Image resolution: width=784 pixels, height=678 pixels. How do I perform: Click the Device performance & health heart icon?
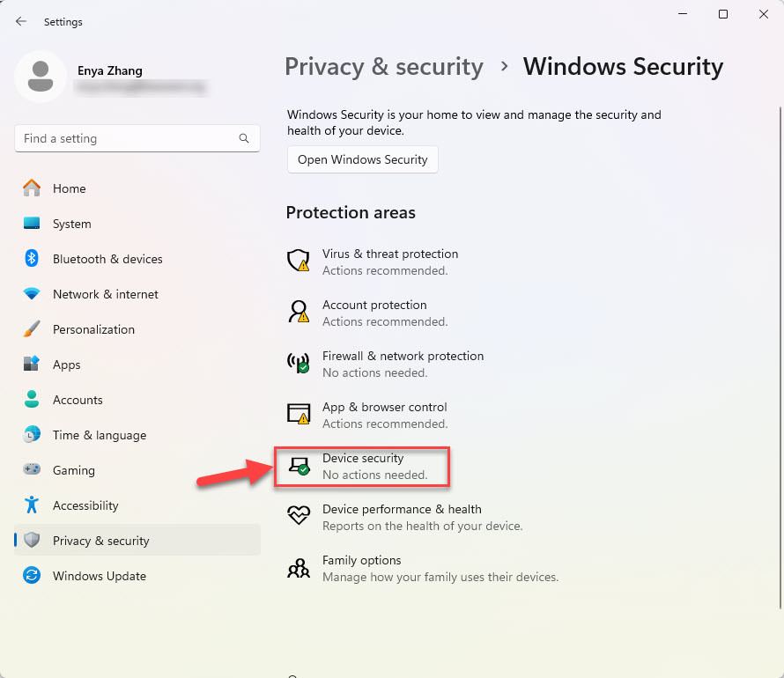(x=300, y=516)
